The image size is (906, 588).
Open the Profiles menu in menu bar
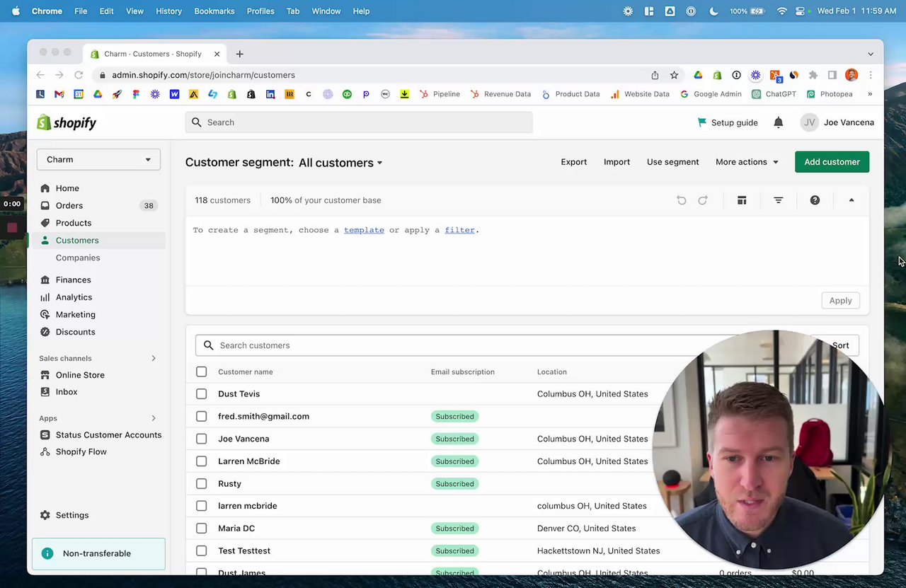click(x=260, y=11)
